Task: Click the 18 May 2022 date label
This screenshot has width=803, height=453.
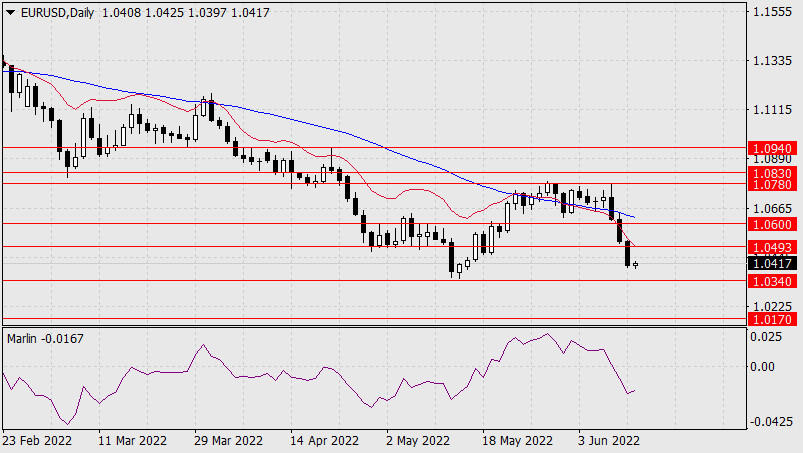Action: [517, 441]
